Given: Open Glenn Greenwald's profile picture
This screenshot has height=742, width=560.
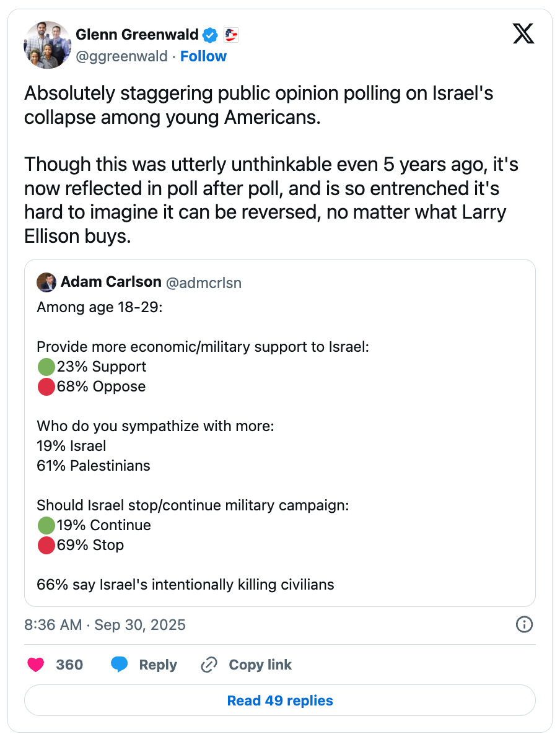Looking at the screenshot, I should [x=48, y=45].
